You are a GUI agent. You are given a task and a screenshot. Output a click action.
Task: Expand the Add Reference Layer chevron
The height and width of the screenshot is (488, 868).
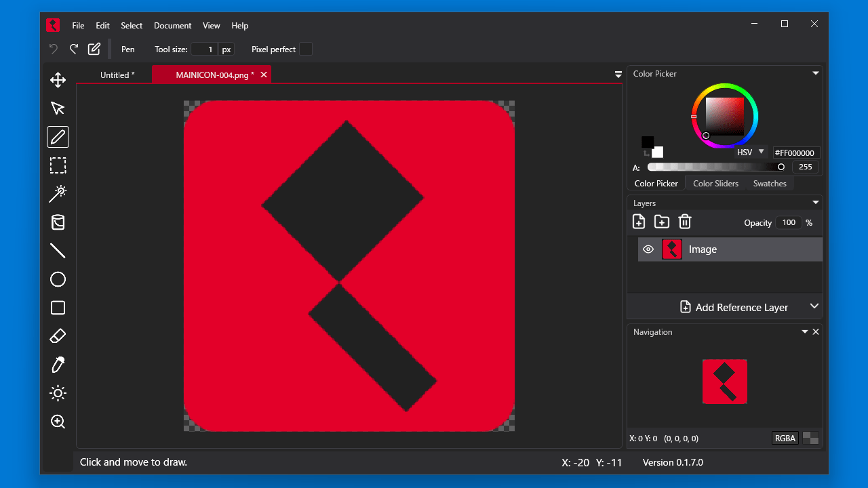(x=814, y=306)
